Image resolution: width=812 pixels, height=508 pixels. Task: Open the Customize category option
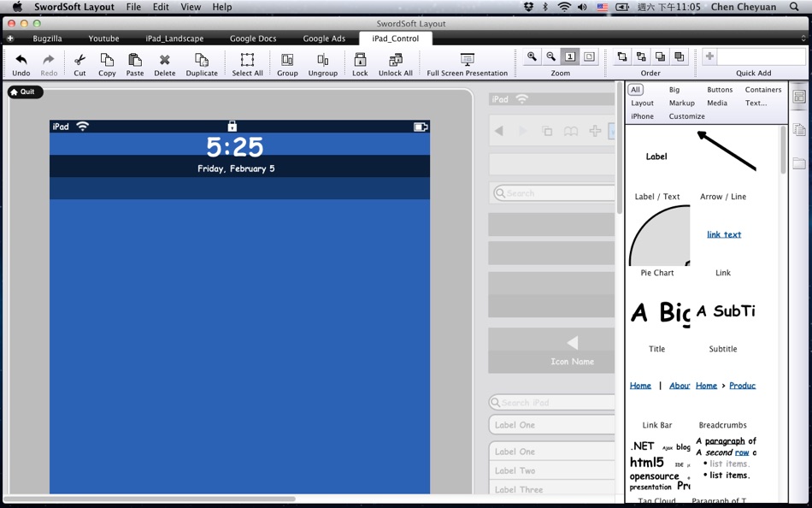point(686,116)
